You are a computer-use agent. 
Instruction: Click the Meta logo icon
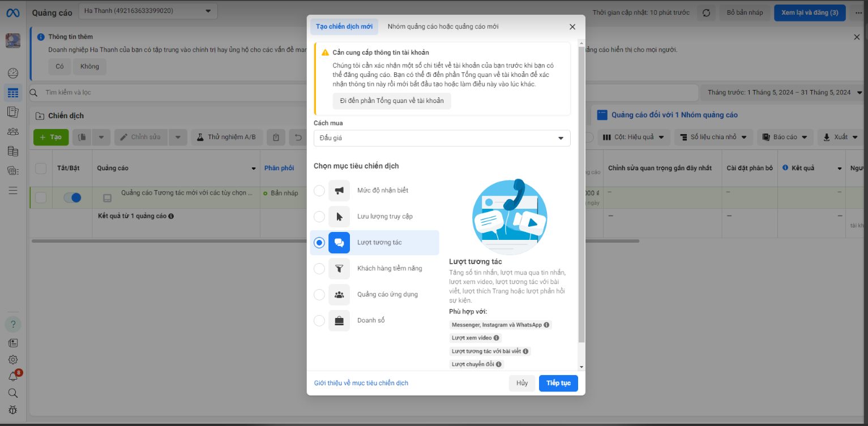click(x=12, y=12)
